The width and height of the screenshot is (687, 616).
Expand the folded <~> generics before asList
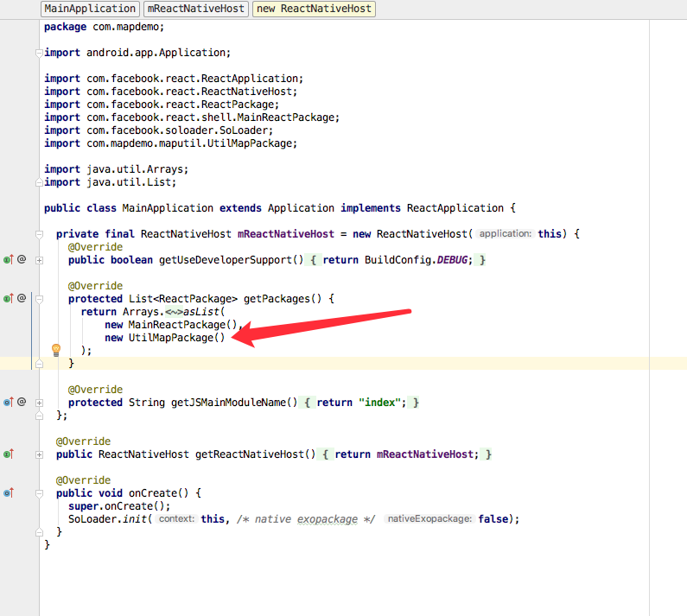tap(174, 312)
